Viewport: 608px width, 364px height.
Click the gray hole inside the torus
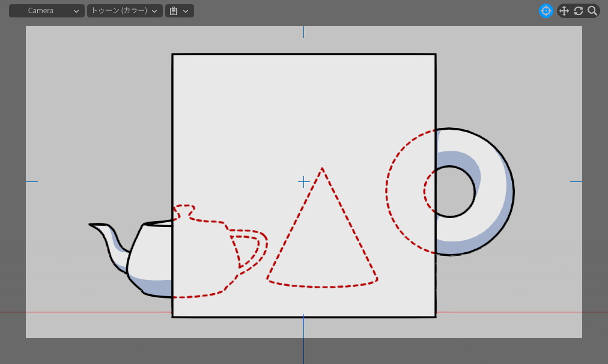[454, 192]
